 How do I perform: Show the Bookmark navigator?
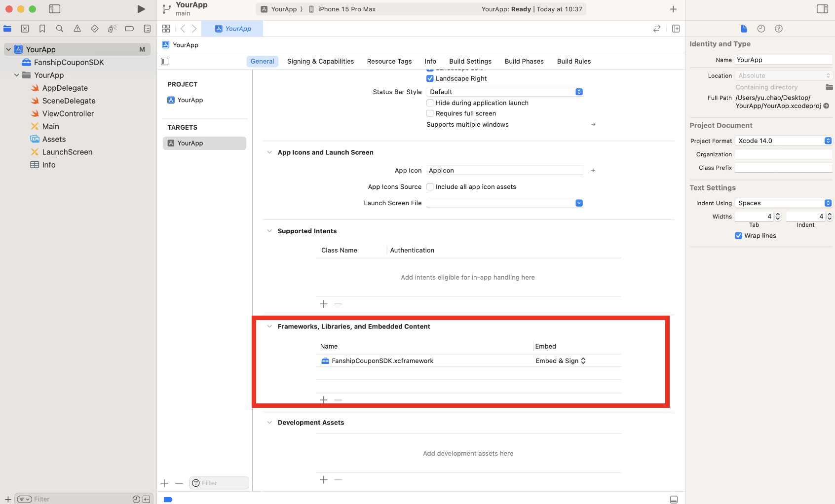point(42,29)
